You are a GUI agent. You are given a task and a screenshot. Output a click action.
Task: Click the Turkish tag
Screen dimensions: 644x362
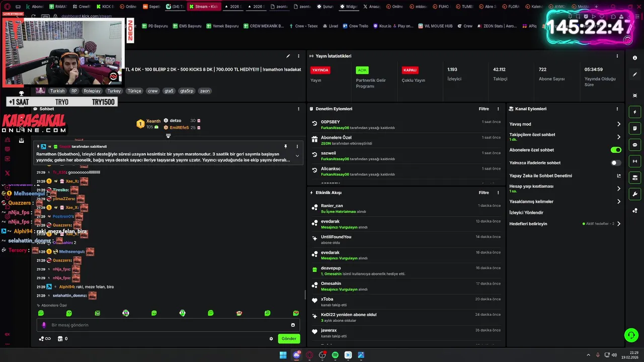[x=57, y=91]
